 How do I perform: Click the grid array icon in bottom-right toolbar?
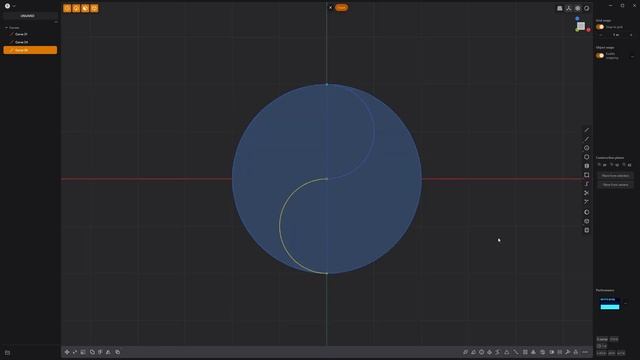[x=525, y=352]
